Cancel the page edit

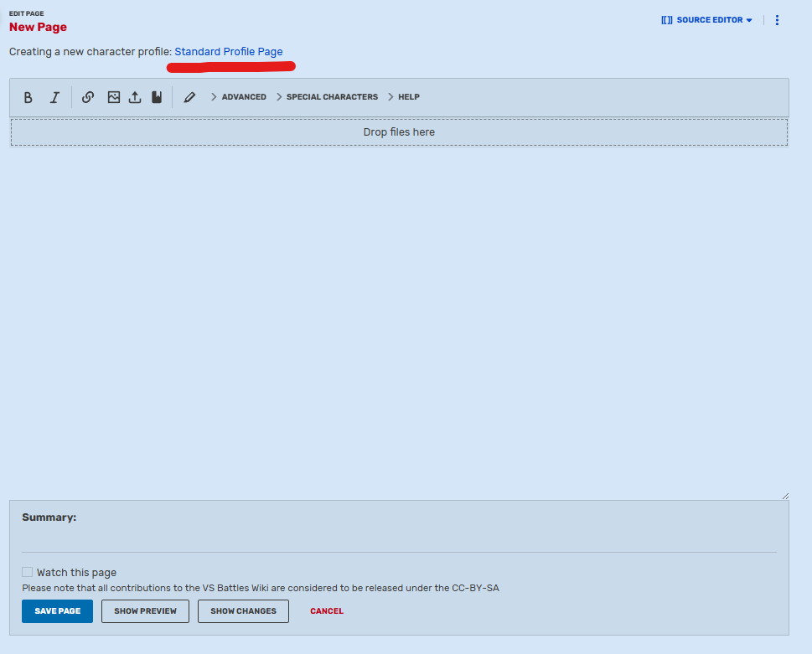click(327, 611)
